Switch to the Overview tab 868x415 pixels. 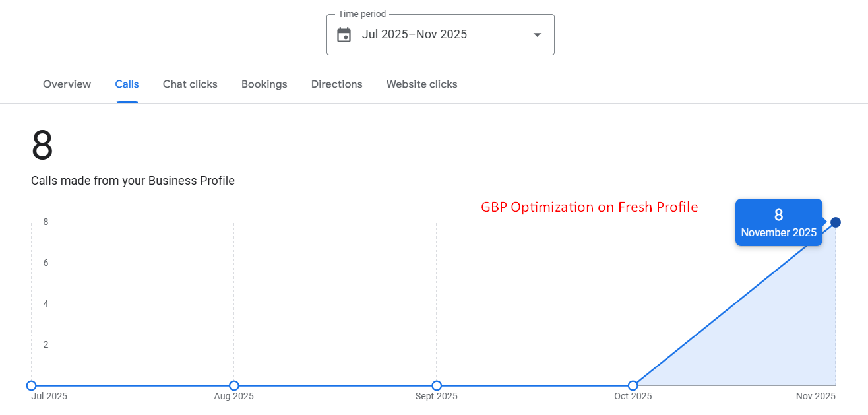67,84
